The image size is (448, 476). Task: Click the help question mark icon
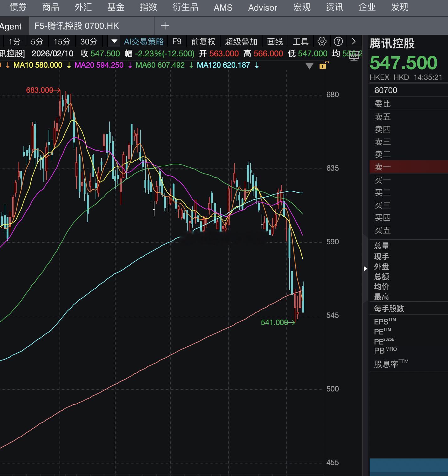(338, 42)
